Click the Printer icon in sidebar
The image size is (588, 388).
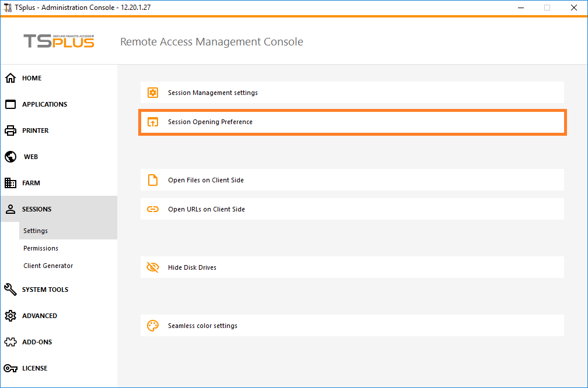coord(10,130)
